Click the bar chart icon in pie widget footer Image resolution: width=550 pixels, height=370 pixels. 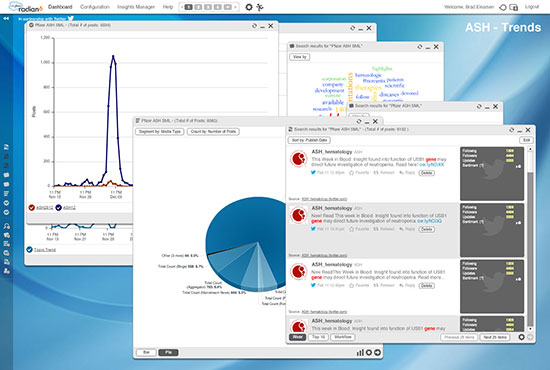tap(360, 352)
